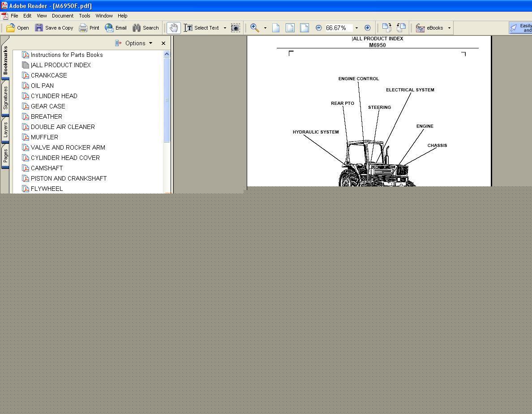The height and width of the screenshot is (414, 532).
Task: Select the MUFFLER bookmark
Action: coord(44,137)
